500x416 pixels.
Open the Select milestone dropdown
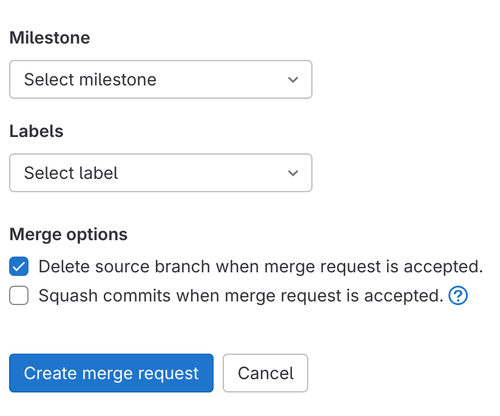tap(161, 79)
